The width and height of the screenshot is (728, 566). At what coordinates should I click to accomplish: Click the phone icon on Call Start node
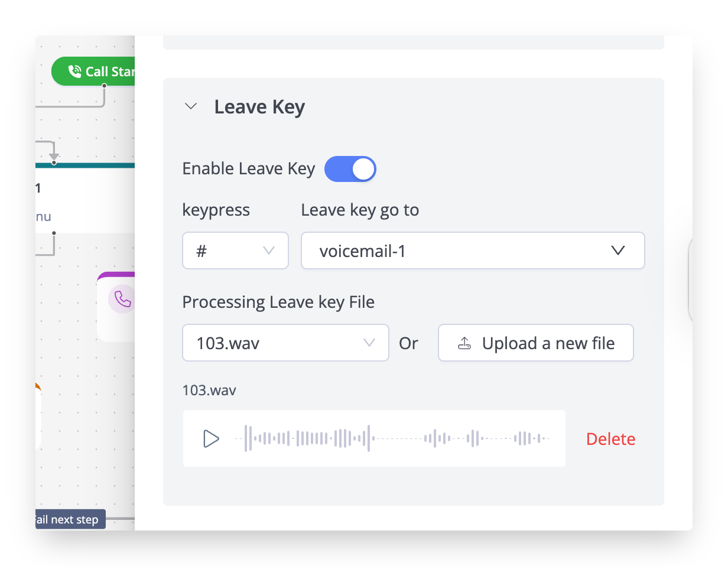coord(74,71)
